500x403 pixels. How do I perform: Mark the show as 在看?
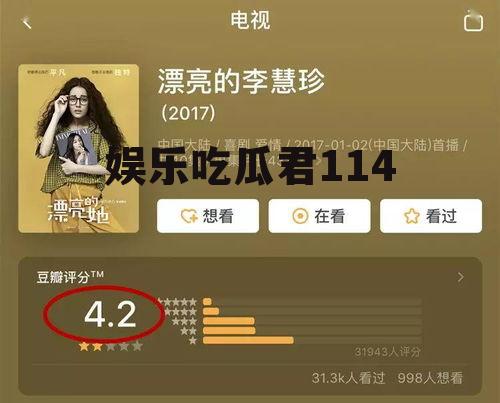tap(319, 216)
